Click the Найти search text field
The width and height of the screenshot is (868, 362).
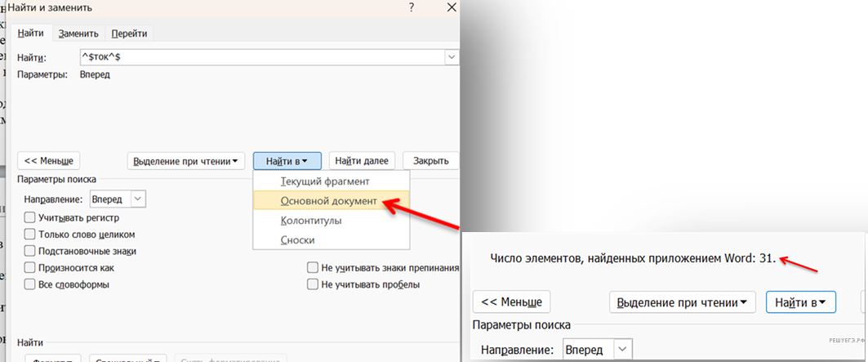[260, 57]
